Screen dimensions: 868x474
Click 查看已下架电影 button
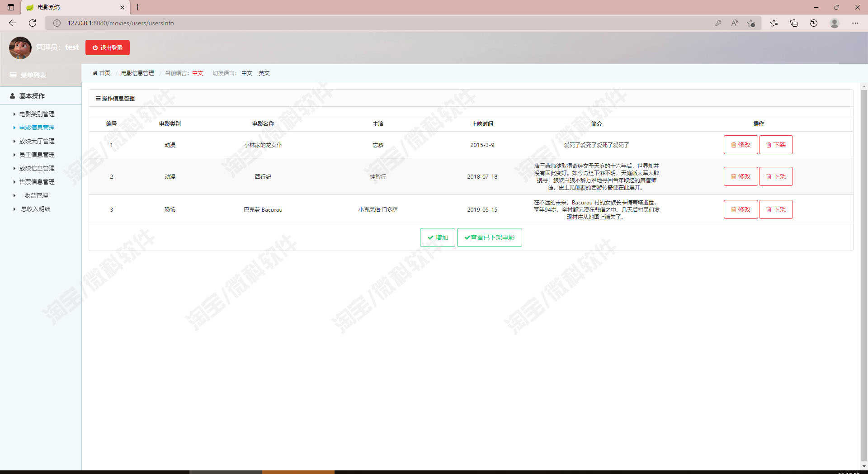489,237
